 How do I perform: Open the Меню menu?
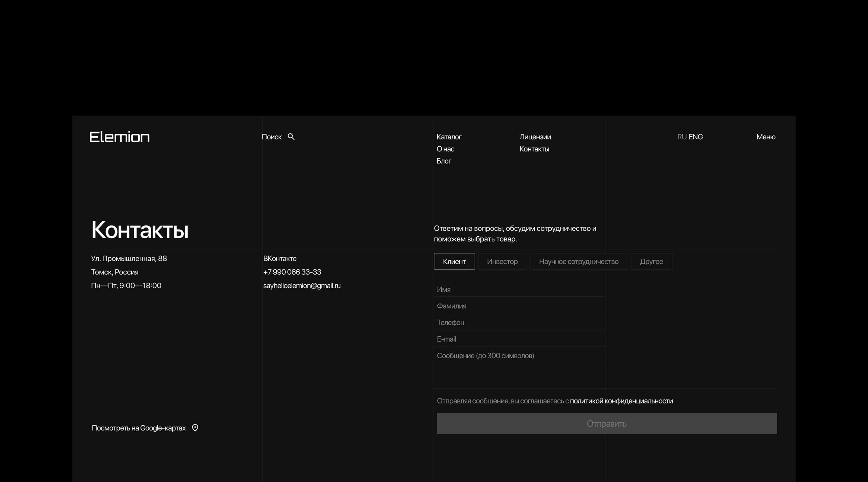coord(765,137)
